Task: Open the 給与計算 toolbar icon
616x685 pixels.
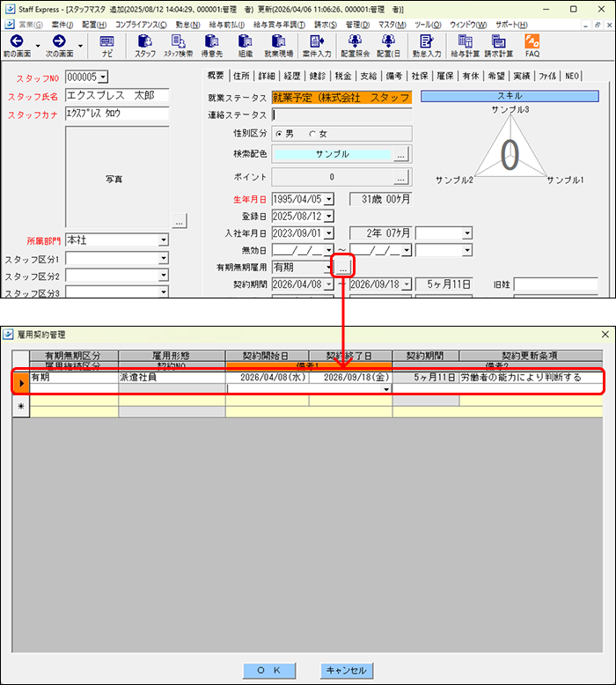Action: [465, 46]
